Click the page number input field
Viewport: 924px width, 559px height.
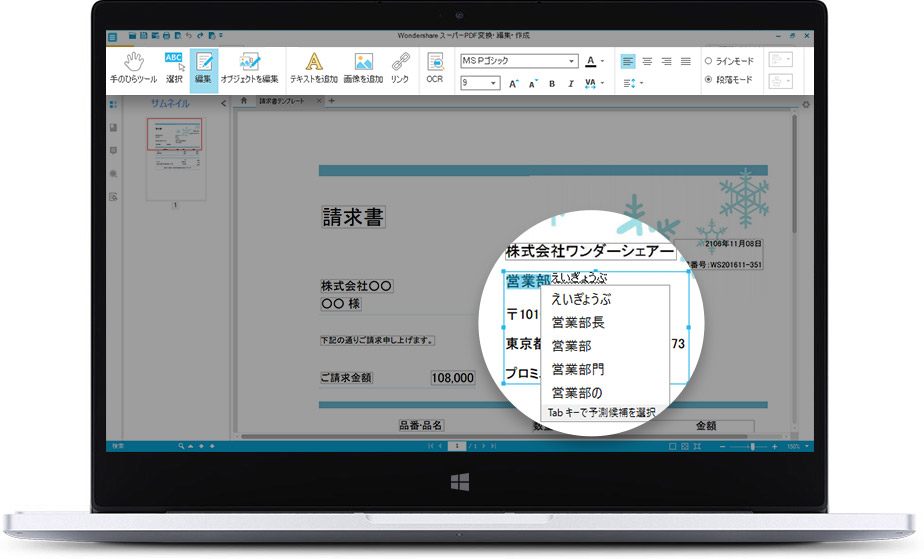pos(457,446)
